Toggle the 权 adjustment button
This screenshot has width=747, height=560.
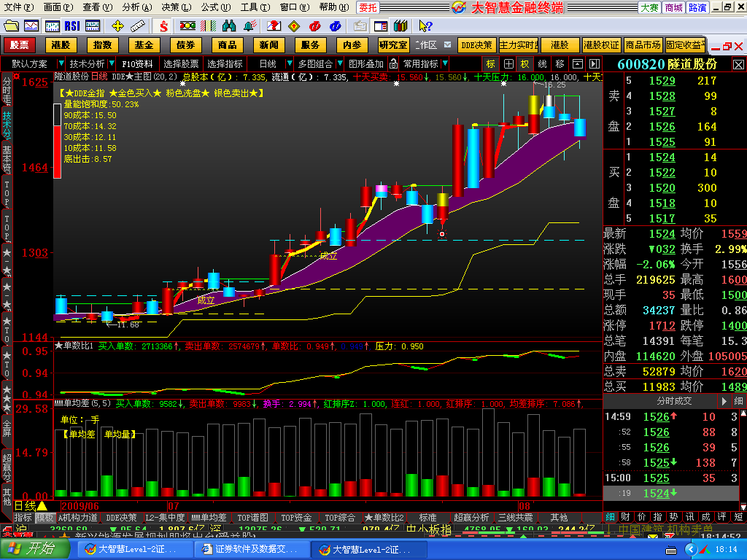525,63
